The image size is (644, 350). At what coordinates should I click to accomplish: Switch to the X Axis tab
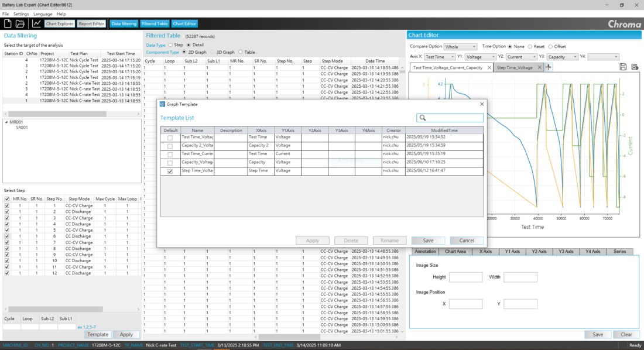pyautogui.click(x=485, y=252)
